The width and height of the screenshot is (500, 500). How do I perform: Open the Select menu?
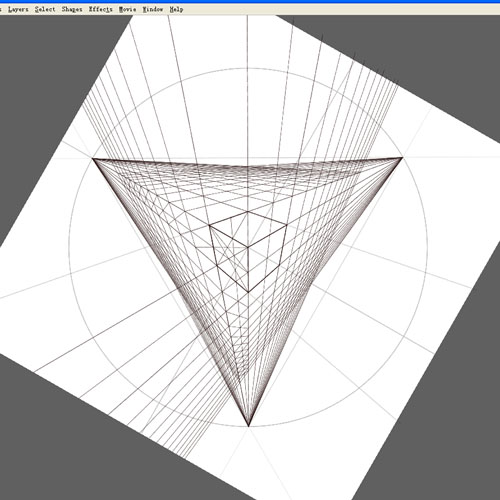click(x=45, y=9)
